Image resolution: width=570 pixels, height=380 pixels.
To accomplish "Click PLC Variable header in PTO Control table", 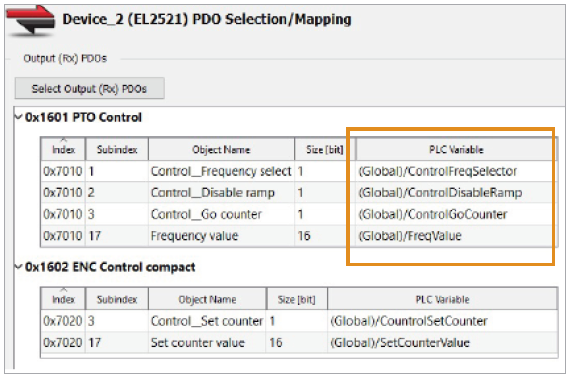I will pyautogui.click(x=456, y=149).
